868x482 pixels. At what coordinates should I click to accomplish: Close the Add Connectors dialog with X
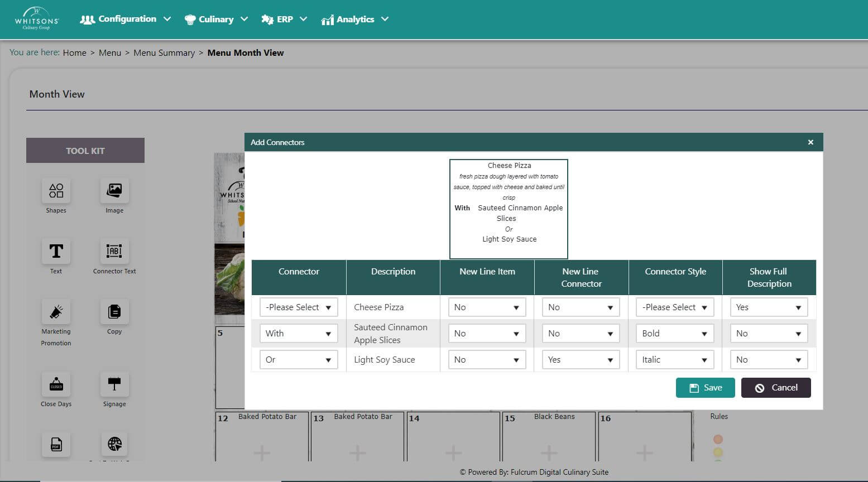click(811, 142)
